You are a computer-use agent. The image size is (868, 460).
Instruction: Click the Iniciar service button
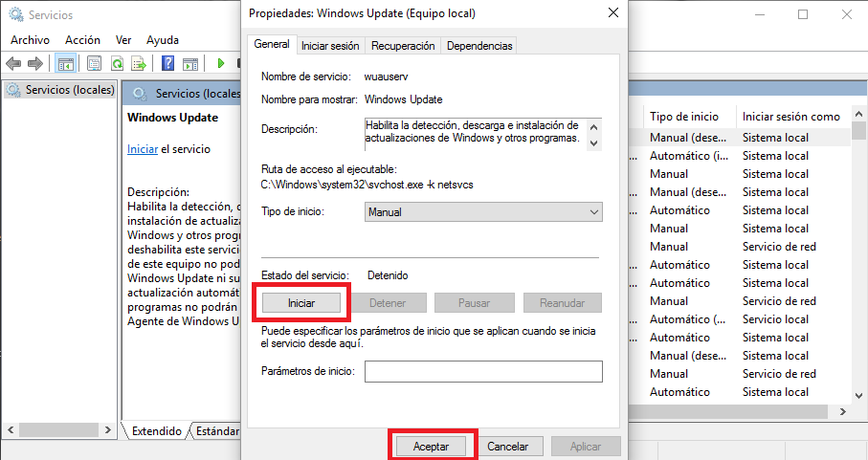coord(301,303)
